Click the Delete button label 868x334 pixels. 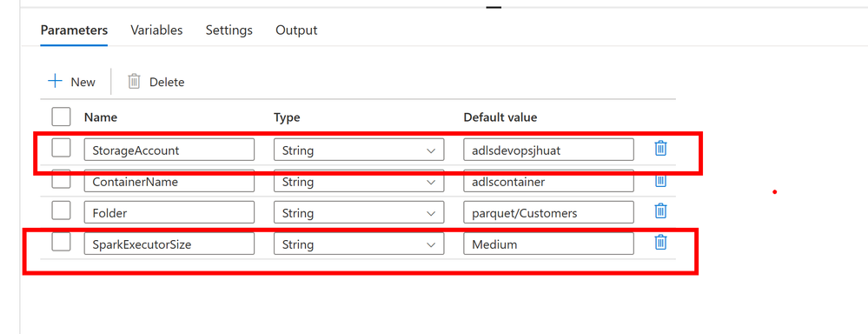pyautogui.click(x=167, y=82)
